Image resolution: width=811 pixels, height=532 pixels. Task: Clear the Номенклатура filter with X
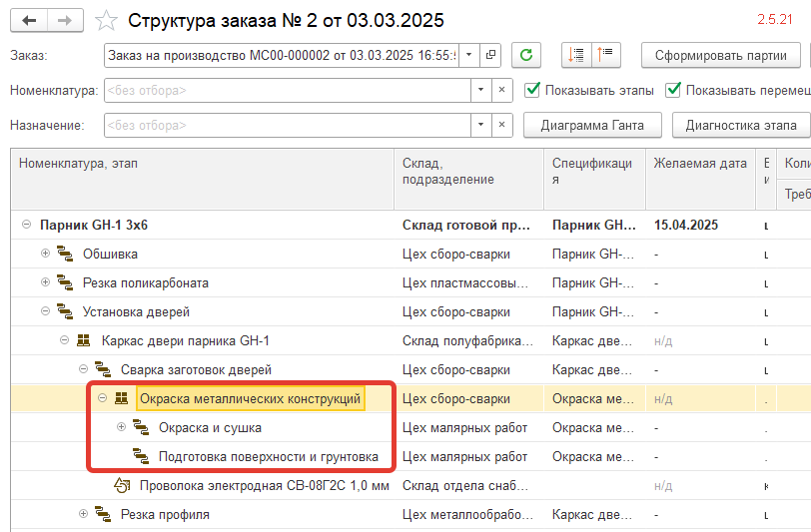coord(501,90)
